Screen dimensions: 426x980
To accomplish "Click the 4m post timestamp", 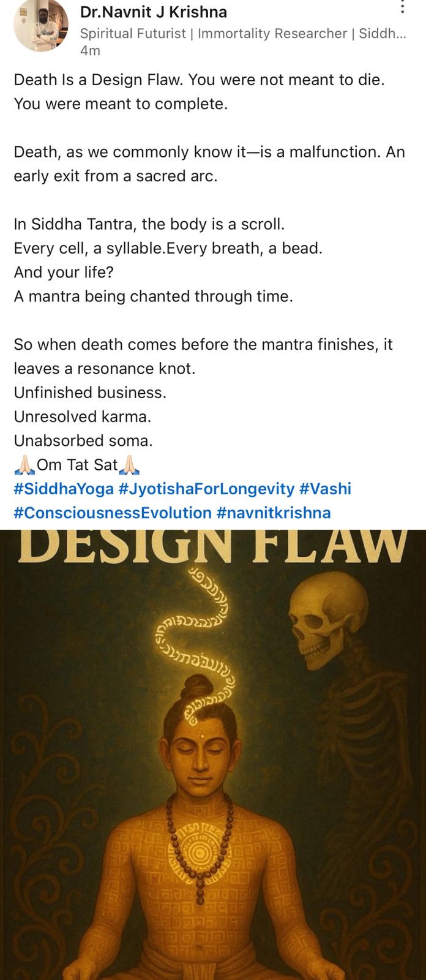I will [x=90, y=51].
